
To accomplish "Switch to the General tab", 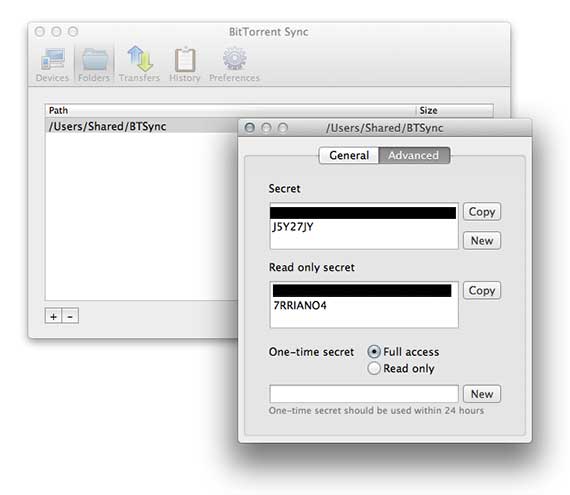I will point(349,156).
